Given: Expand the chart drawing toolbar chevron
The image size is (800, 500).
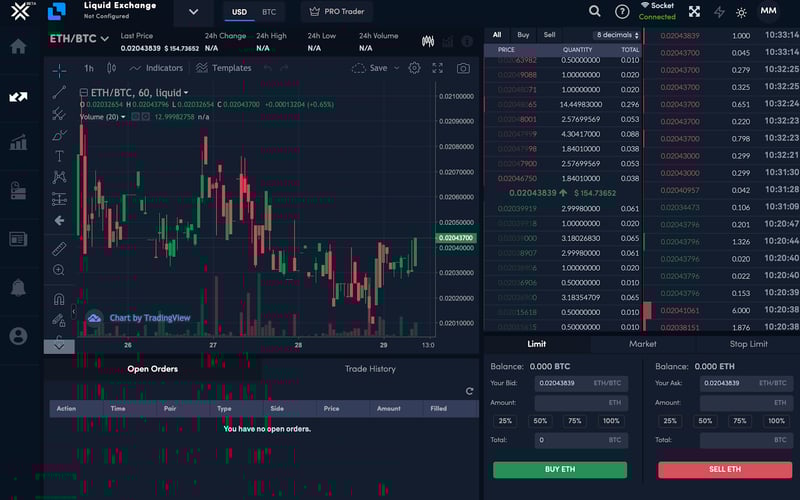Looking at the screenshot, I should coord(59,347).
